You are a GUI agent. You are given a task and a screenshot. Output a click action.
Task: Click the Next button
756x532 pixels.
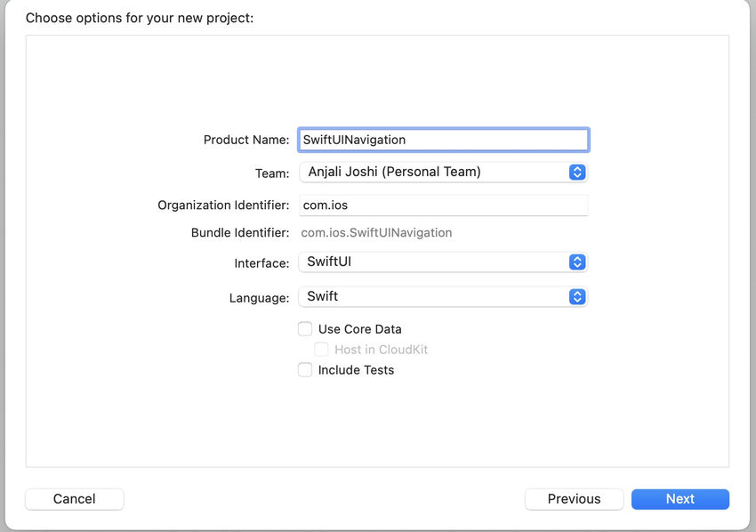[x=680, y=499]
